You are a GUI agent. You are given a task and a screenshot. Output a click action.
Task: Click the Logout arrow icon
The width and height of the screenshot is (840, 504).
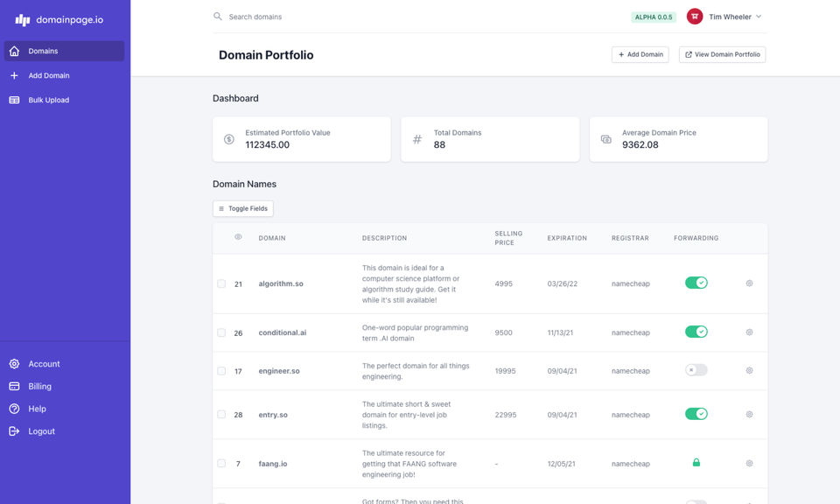(x=15, y=431)
